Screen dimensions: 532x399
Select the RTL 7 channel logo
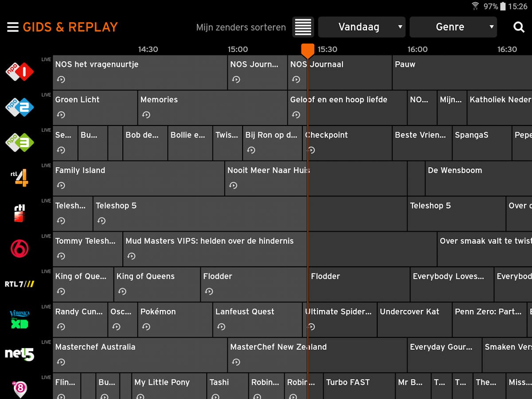20,284
